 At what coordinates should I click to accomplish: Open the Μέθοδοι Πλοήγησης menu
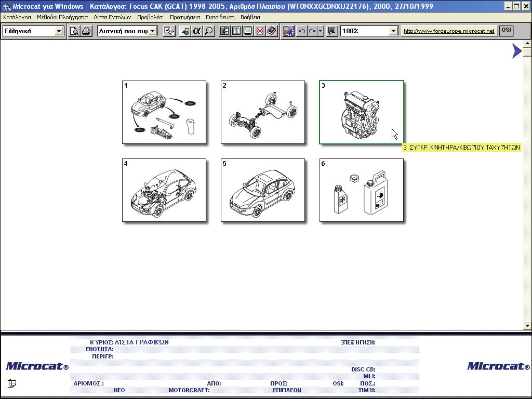point(62,17)
